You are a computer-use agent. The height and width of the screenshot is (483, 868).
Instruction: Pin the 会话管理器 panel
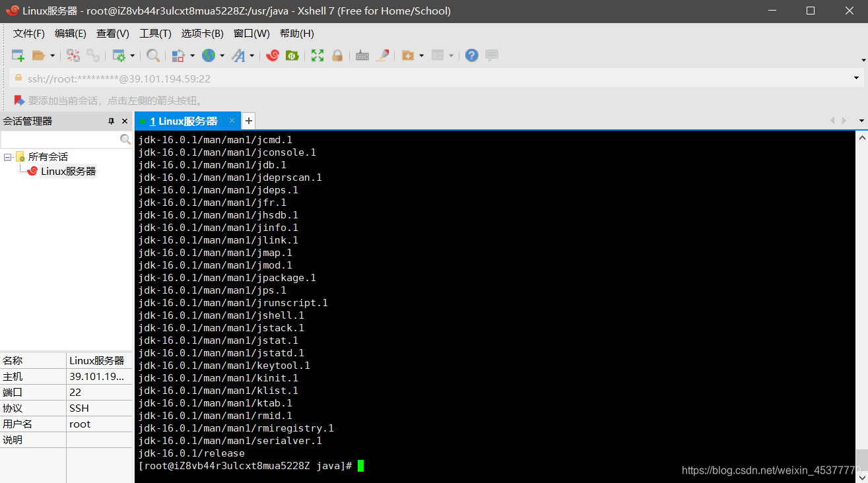[x=112, y=121]
